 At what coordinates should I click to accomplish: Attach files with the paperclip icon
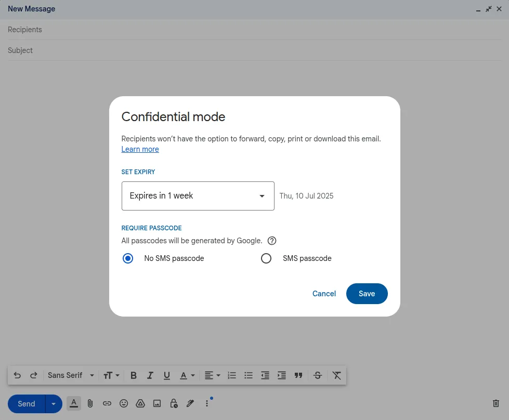[x=90, y=403]
